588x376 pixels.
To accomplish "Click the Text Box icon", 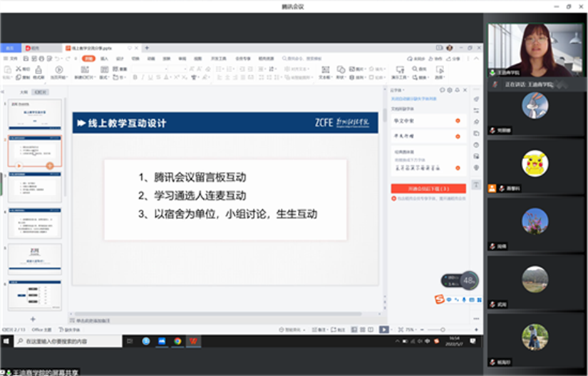I will coord(325,70).
